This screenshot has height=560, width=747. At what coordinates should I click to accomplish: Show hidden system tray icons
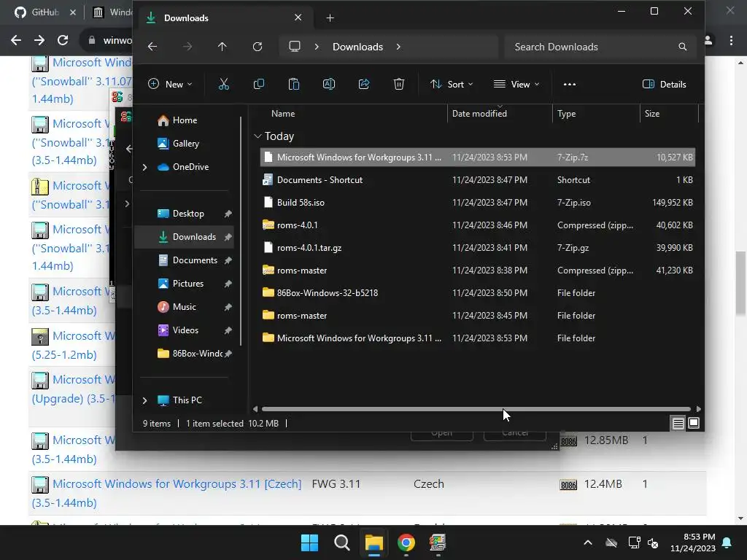(x=588, y=542)
